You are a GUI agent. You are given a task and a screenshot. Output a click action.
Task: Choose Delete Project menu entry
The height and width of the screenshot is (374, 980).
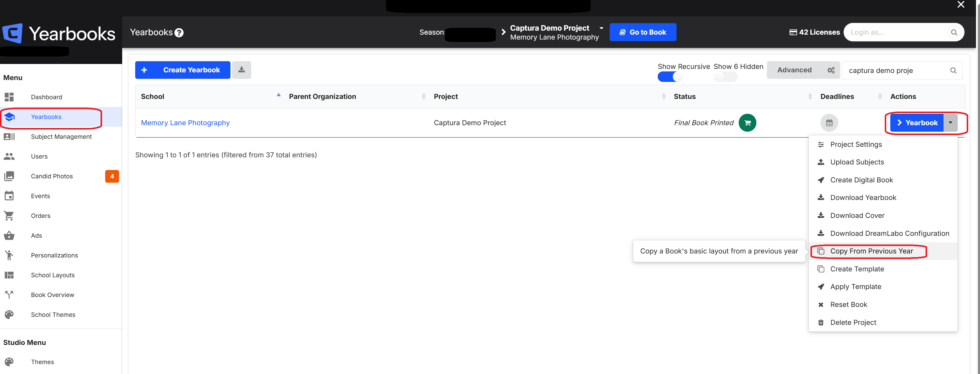pyautogui.click(x=883, y=322)
